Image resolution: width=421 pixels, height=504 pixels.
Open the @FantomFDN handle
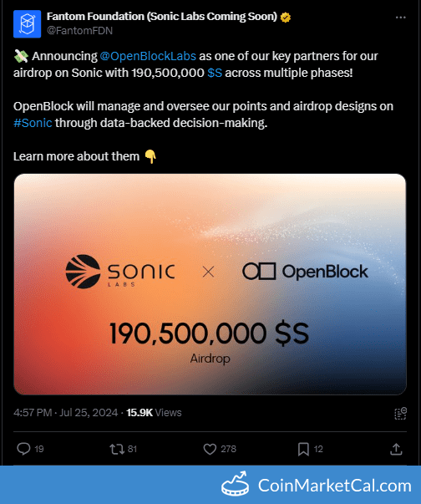point(79,31)
